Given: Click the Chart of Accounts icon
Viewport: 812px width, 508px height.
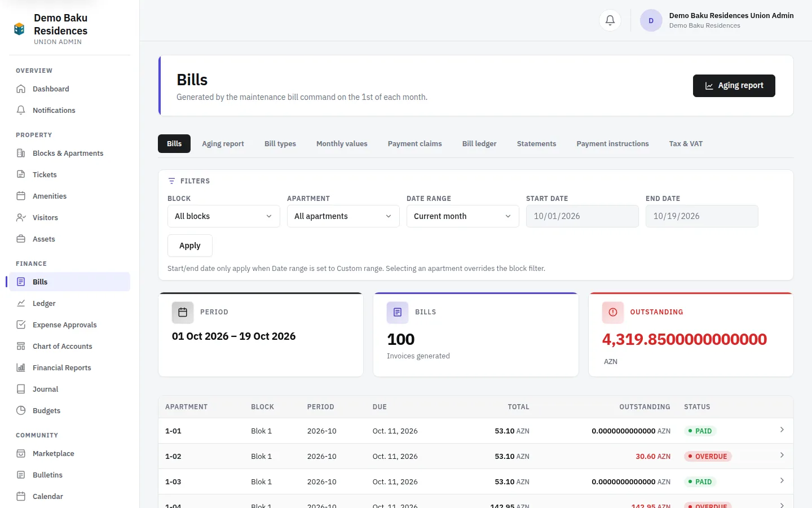Looking at the screenshot, I should point(21,346).
